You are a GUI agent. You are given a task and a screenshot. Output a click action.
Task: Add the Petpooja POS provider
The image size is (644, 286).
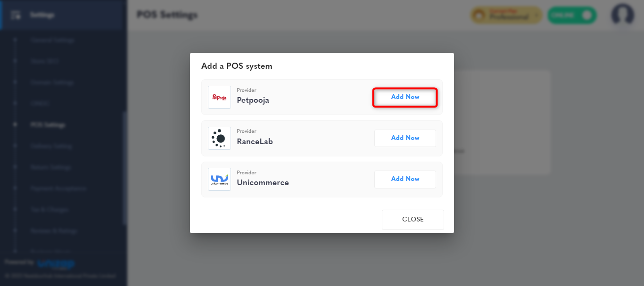click(405, 97)
